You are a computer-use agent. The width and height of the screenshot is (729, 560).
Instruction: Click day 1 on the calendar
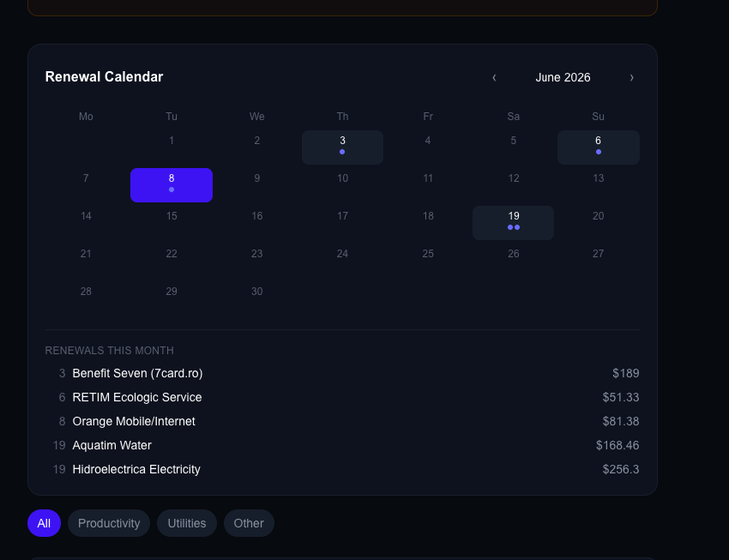(172, 148)
